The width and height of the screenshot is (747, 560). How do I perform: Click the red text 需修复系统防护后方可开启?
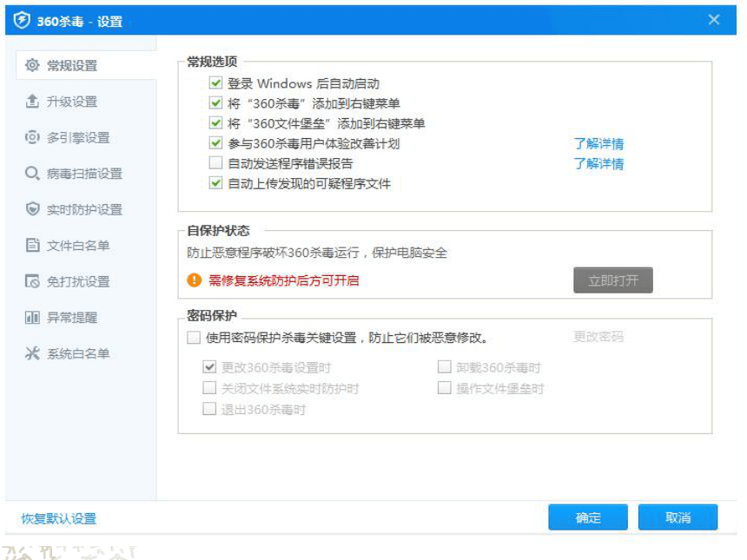tap(284, 280)
